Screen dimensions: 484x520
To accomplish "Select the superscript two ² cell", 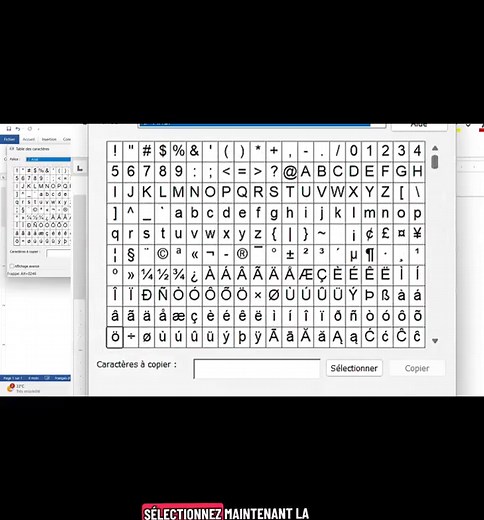I will coord(306,254).
